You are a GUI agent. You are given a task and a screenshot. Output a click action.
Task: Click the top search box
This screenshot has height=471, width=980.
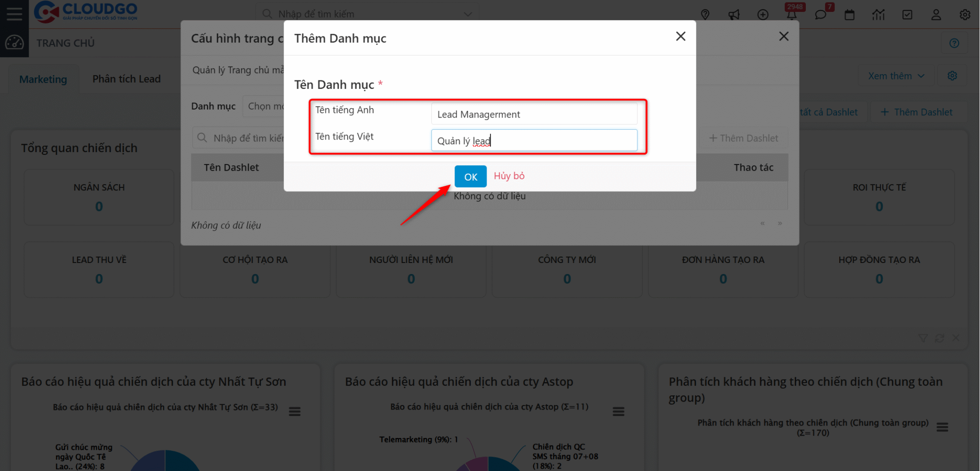pyautogui.click(x=367, y=14)
